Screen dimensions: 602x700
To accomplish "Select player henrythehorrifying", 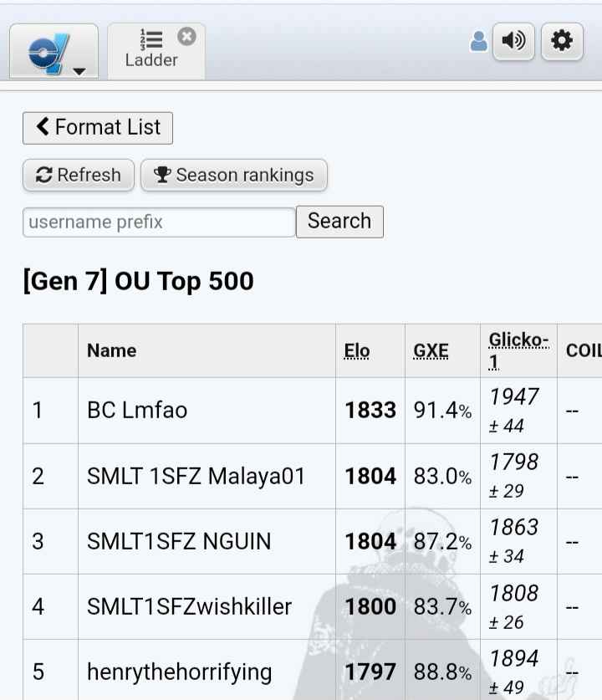I will (180, 672).
